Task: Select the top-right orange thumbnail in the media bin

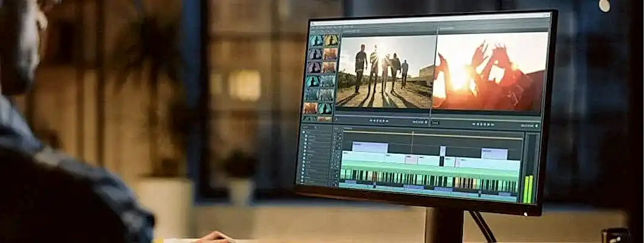Action: 330,41
